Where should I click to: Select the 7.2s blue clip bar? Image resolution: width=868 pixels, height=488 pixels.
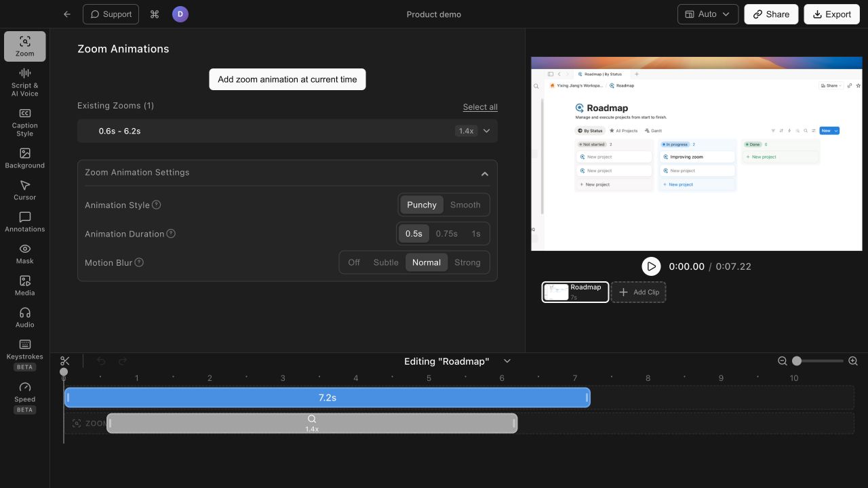tap(328, 398)
